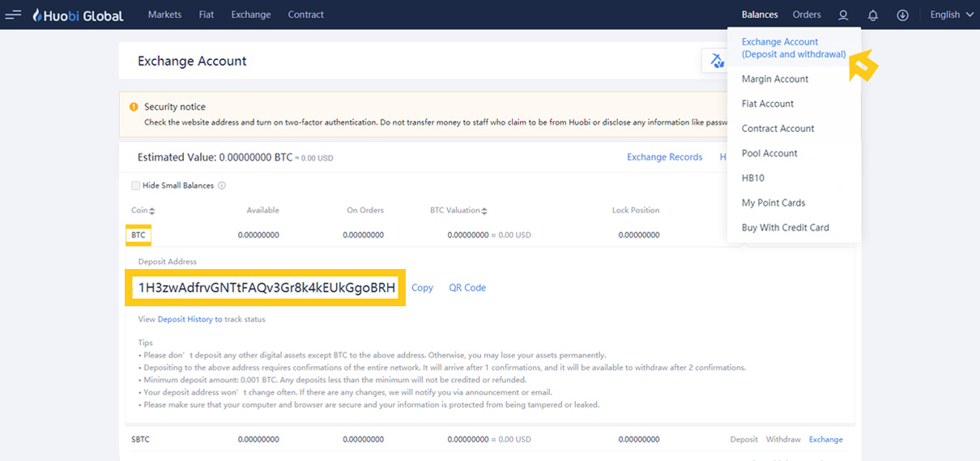
Task: Click the Available column header
Action: point(263,211)
